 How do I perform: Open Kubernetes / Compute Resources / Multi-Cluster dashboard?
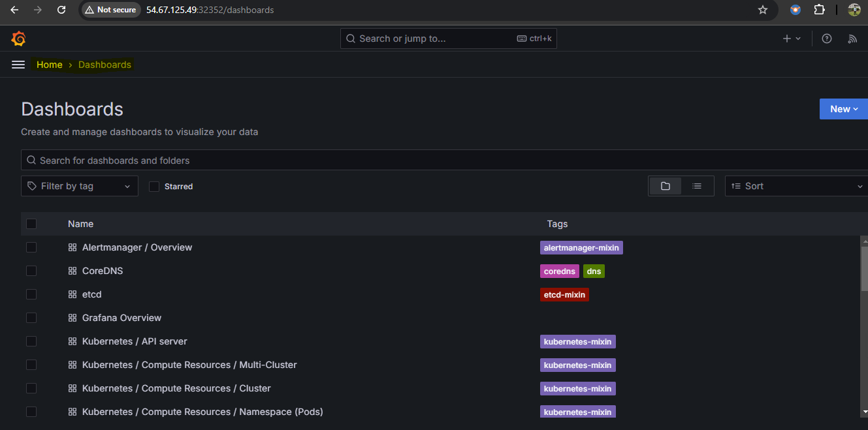[x=189, y=365]
